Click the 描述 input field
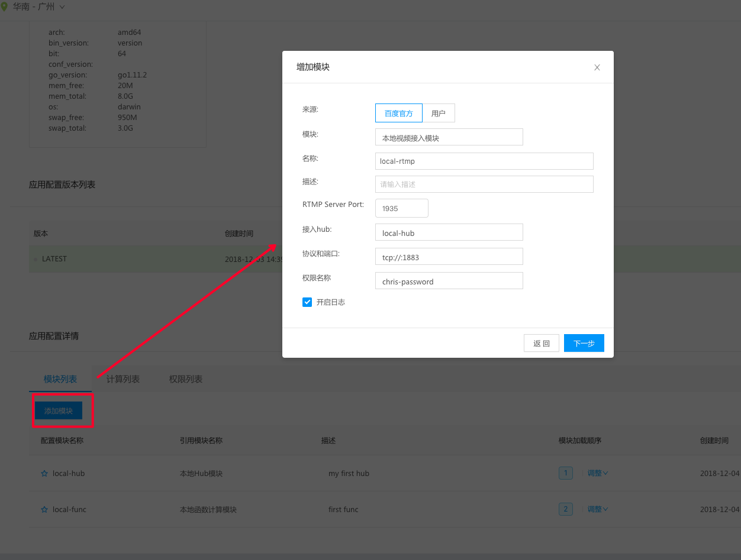 (x=484, y=184)
